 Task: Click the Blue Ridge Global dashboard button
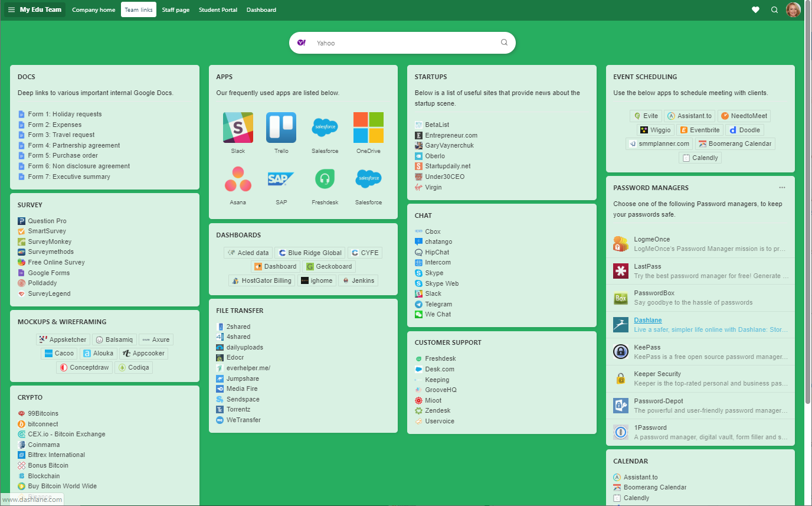[x=309, y=253]
